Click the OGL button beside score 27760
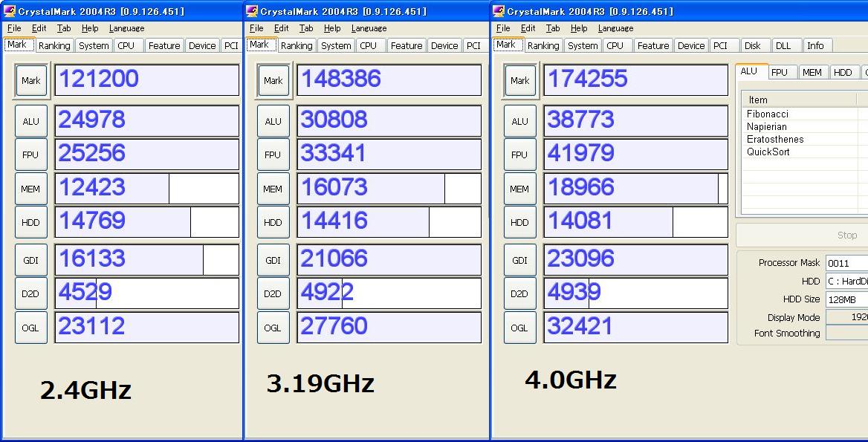The width and height of the screenshot is (868, 442). (x=273, y=328)
